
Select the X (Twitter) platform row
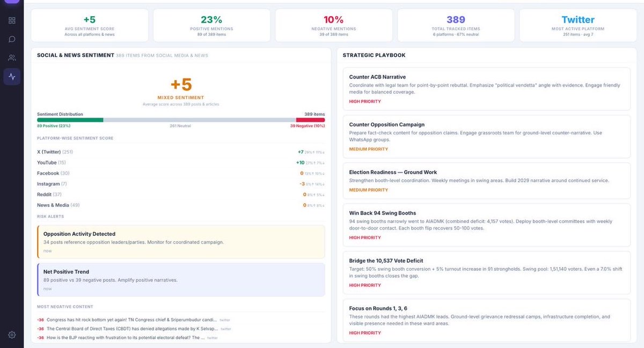pyautogui.click(x=181, y=152)
